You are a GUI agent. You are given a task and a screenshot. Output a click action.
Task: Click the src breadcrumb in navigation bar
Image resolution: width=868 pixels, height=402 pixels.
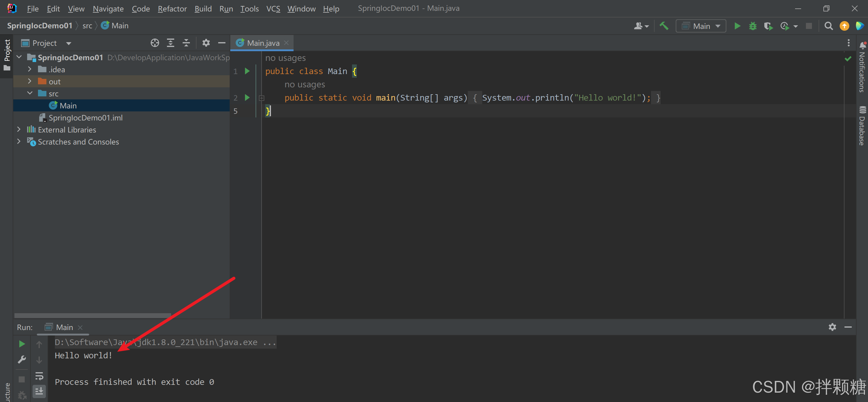87,26
